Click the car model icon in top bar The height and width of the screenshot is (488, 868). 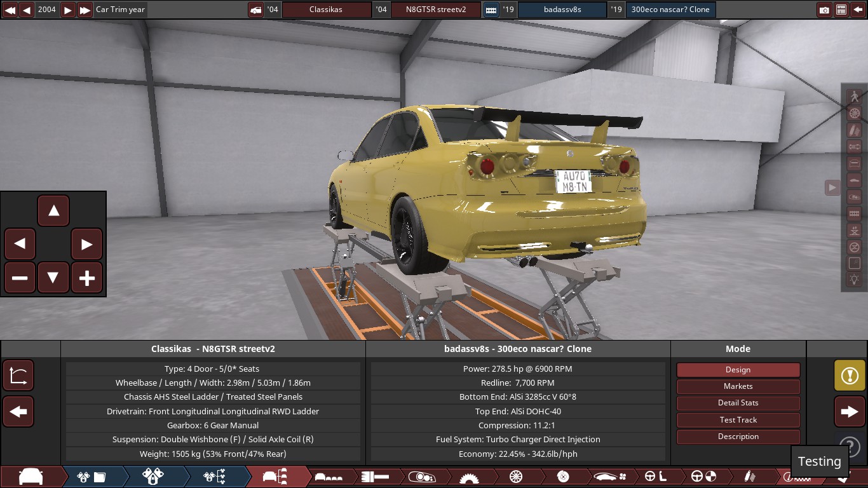coord(255,10)
